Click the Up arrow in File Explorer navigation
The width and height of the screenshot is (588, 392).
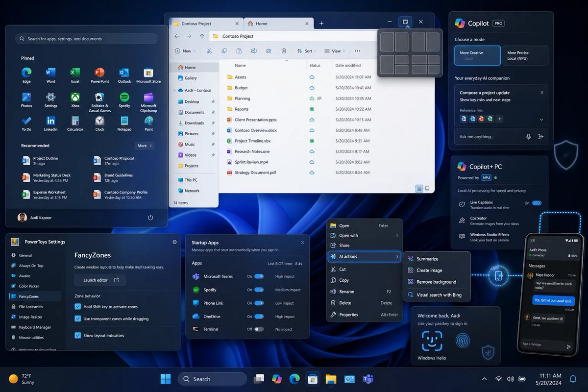pos(202,36)
